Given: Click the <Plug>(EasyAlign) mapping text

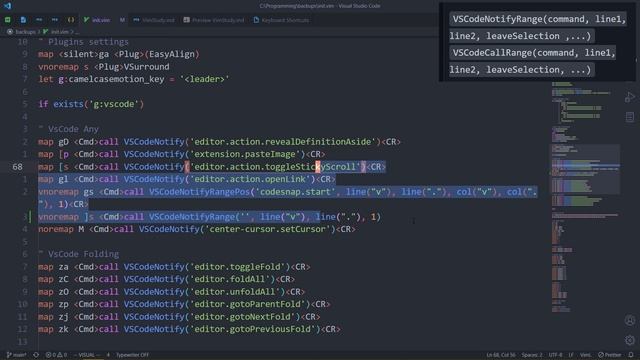Looking at the screenshot, I should (157, 54).
